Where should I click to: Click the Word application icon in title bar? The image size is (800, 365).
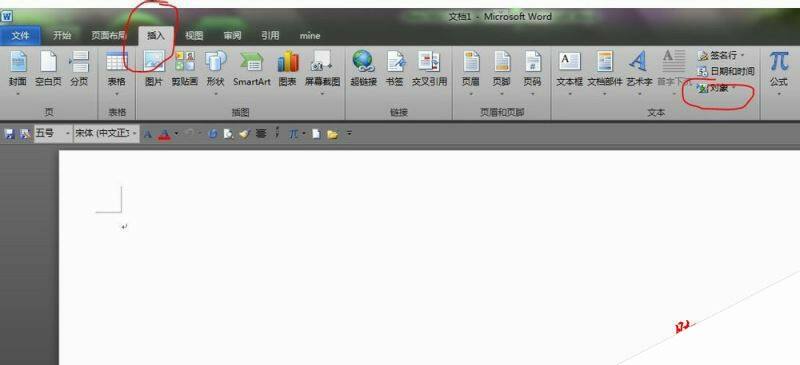coord(7,16)
